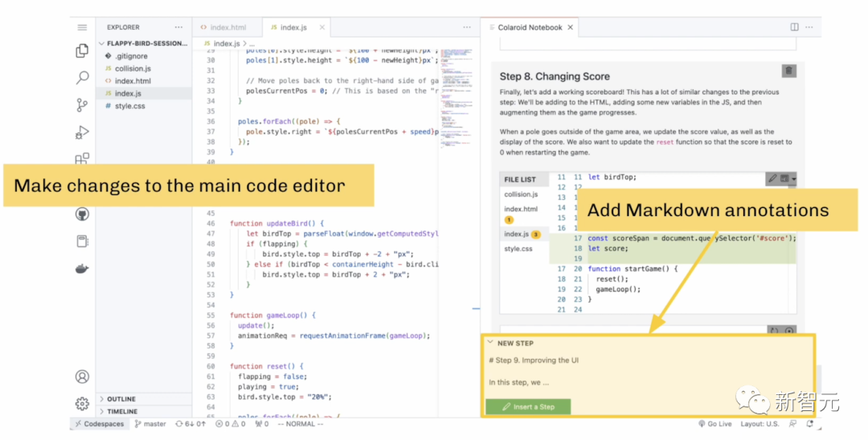This screenshot has height=440, width=868.
Task: Collapse the NEW STEP section
Action: [490, 343]
